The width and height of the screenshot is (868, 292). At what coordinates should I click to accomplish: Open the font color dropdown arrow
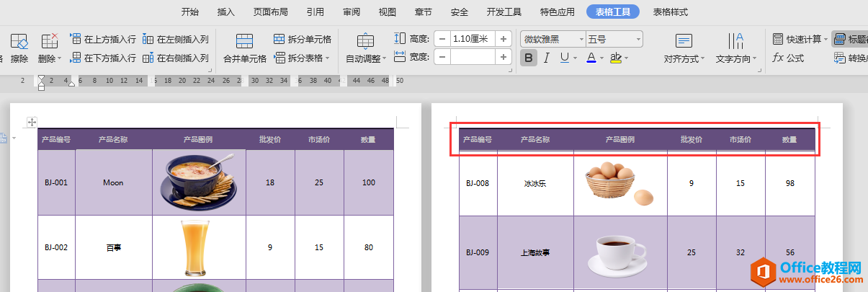pos(602,58)
